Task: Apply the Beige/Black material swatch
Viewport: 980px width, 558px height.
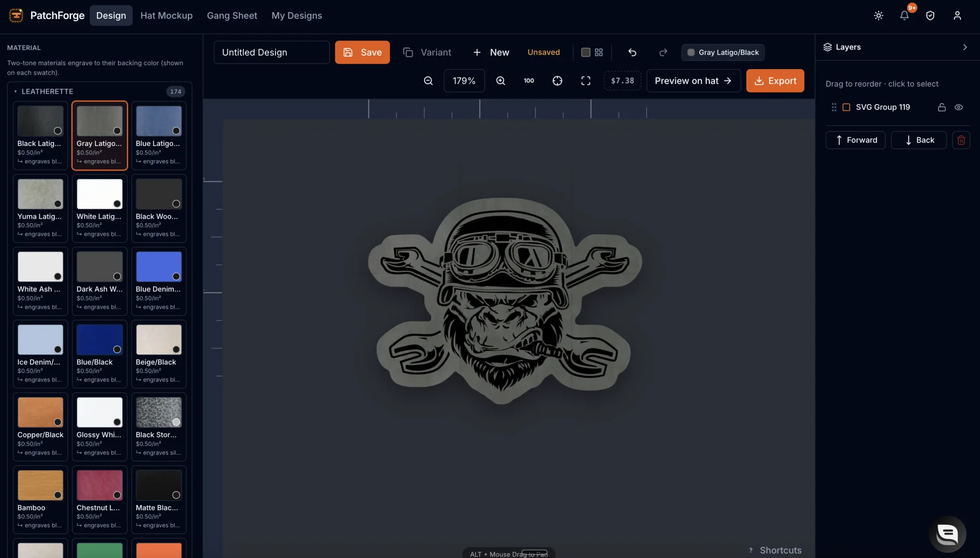Action: coord(159,354)
